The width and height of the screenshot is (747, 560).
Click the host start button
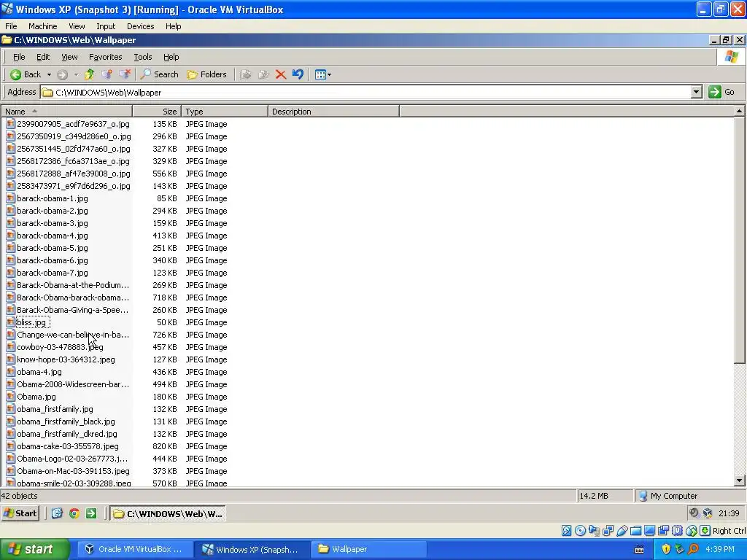tap(35, 549)
